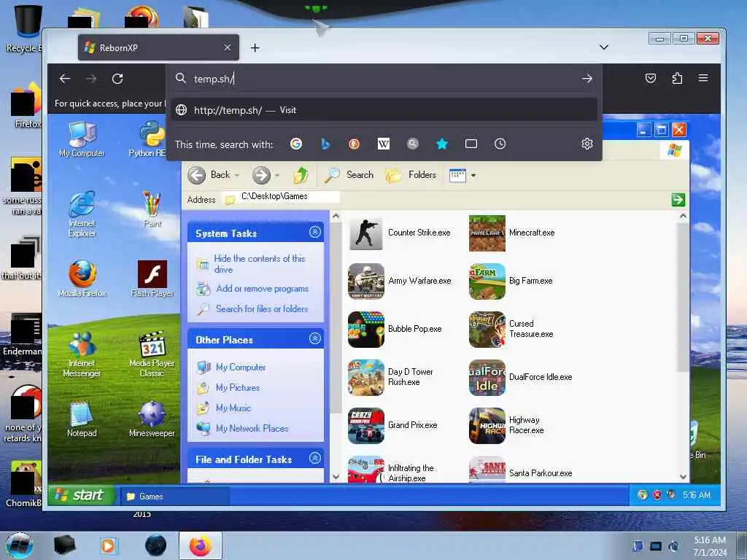
Task: Open Counter Strike.exe game icon
Action: 365,233
